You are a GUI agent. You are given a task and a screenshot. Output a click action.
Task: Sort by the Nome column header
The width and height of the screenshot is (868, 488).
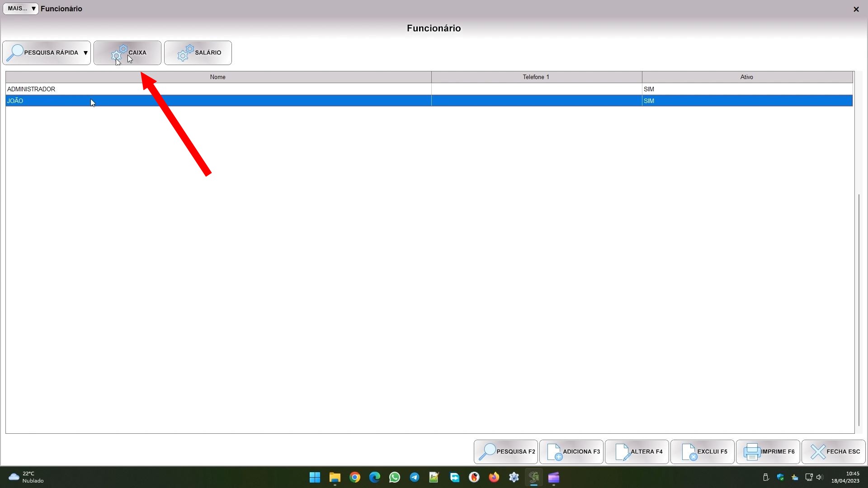pyautogui.click(x=218, y=77)
